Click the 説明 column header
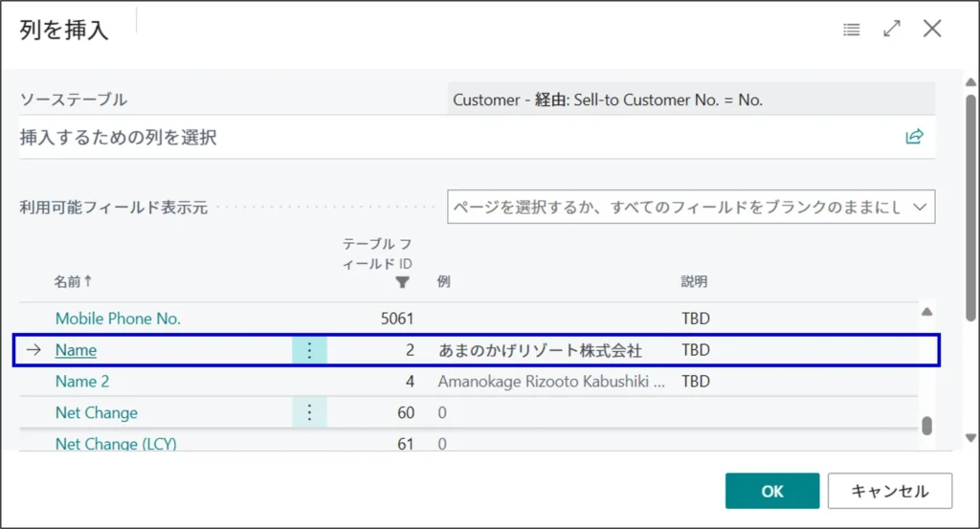The image size is (980, 529). 694,281
